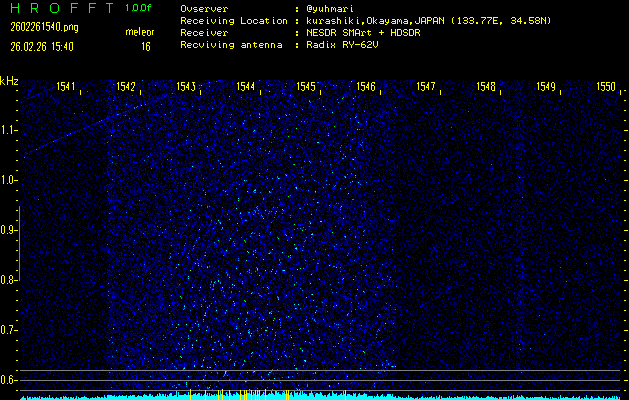Click the 1549 time axis label

point(546,86)
